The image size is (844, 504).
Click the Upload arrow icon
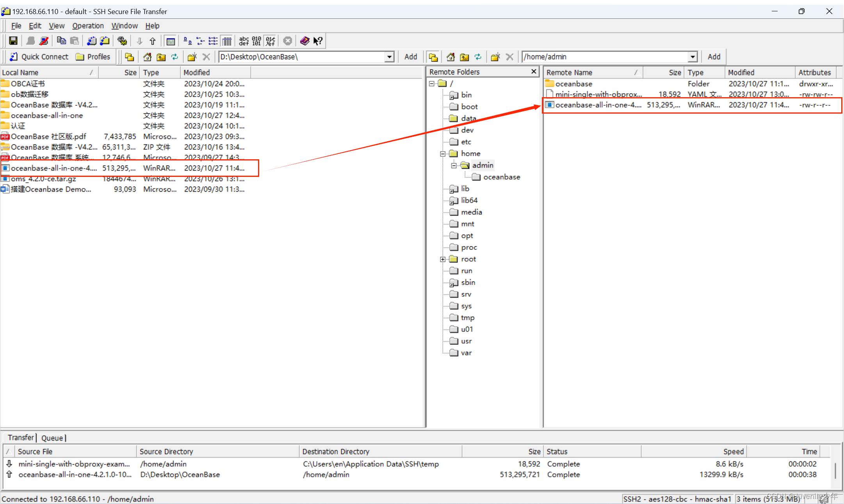tap(153, 41)
